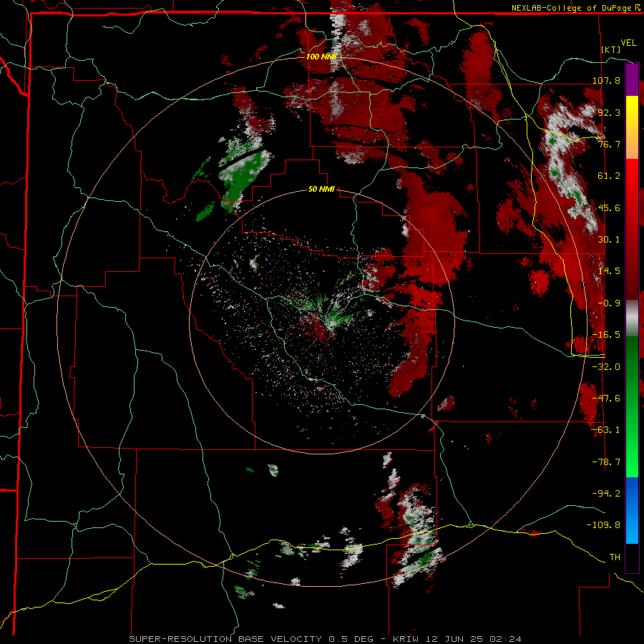Click the 50 NMI range ring label

click(321, 190)
